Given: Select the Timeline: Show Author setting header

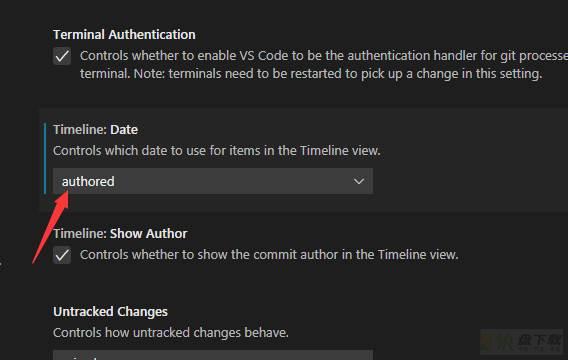Looking at the screenshot, I should [120, 234].
